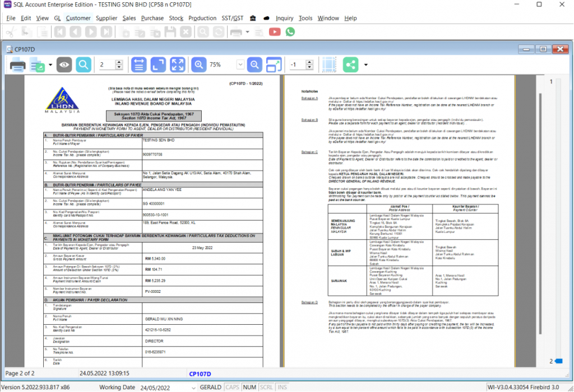Click the YouTube tutorial icon
The height and width of the screenshot is (392, 574).
click(275, 32)
